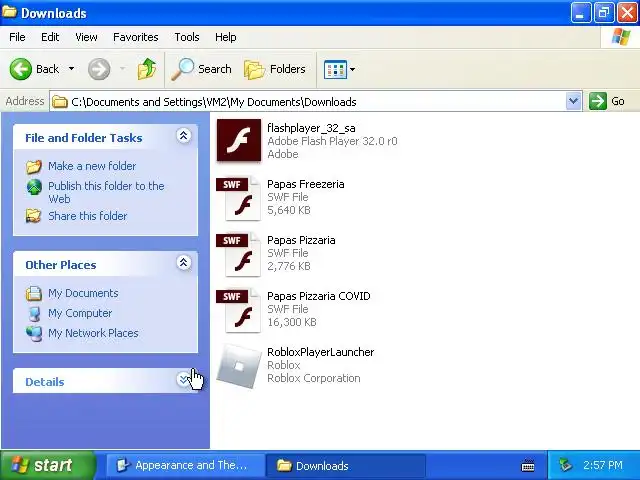The width and height of the screenshot is (640, 480).
Task: Collapse the File and Folder Tasks panel
Action: click(184, 136)
